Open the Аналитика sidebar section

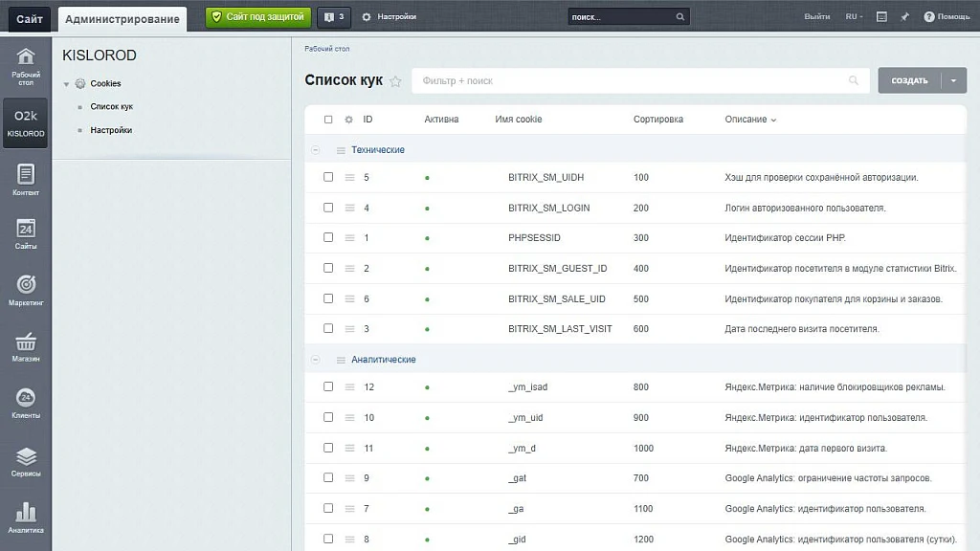pyautogui.click(x=26, y=518)
